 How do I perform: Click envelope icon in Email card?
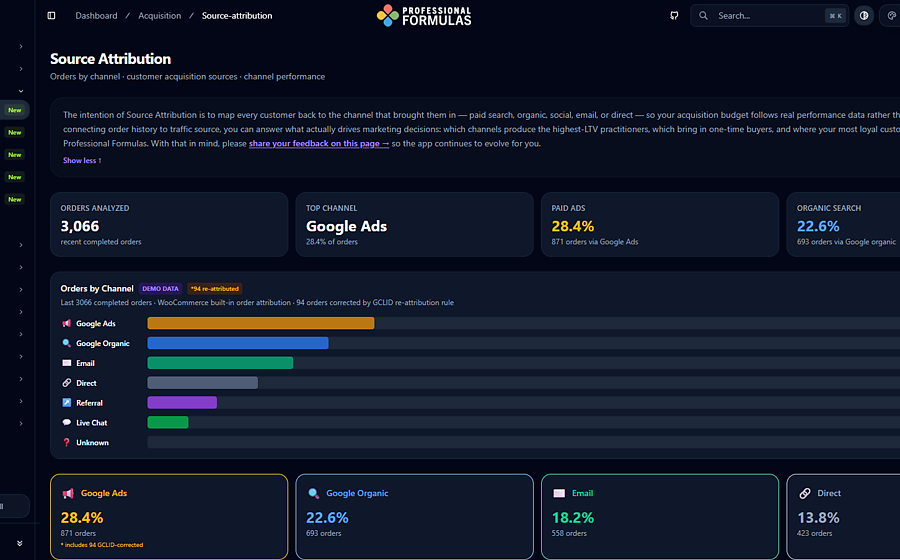tap(559, 493)
